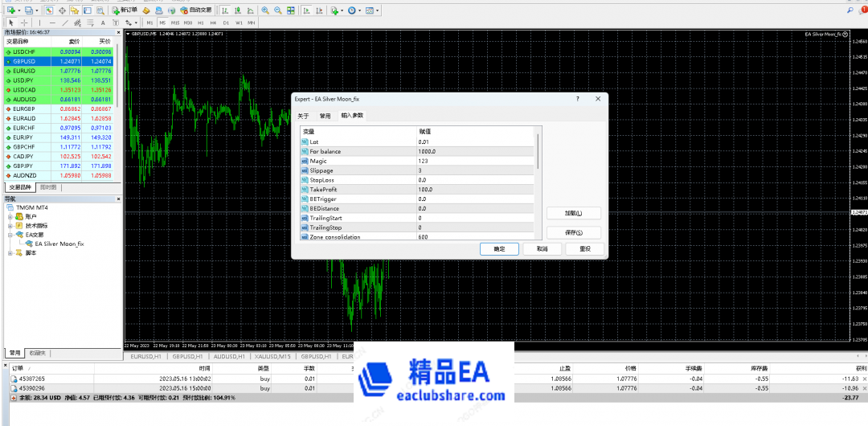Image resolution: width=868 pixels, height=426 pixels.
Task: Collapse the EA交易 tree node
Action: click(x=10, y=235)
